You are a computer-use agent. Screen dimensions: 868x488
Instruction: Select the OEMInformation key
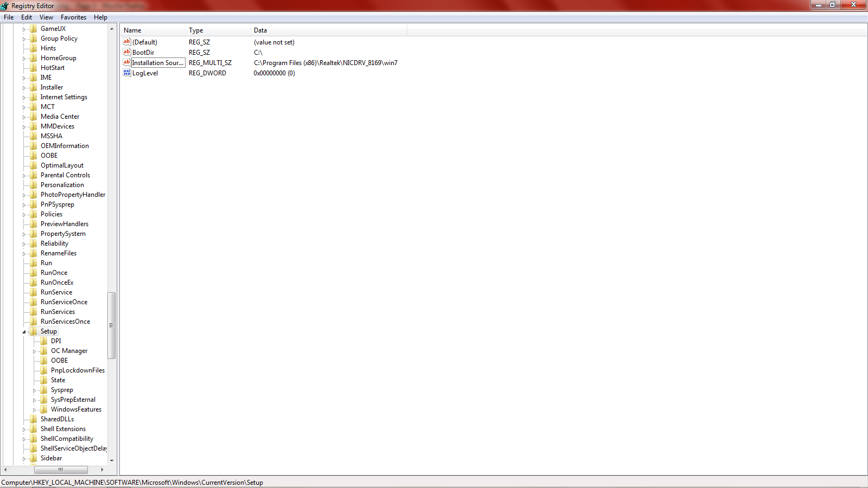tap(65, 146)
